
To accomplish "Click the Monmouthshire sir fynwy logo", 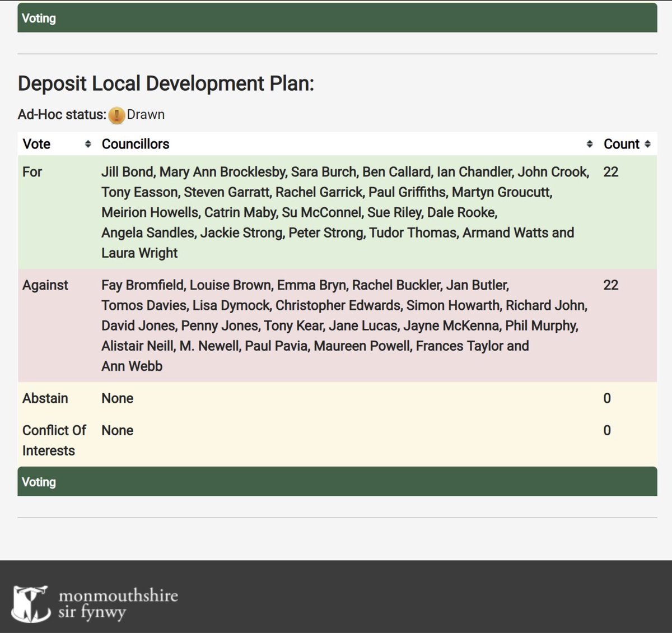I will coord(95,604).
